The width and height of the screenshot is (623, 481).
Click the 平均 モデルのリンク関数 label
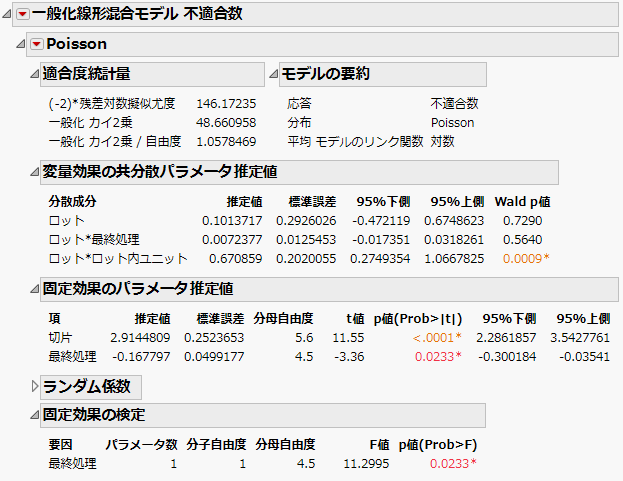355,142
